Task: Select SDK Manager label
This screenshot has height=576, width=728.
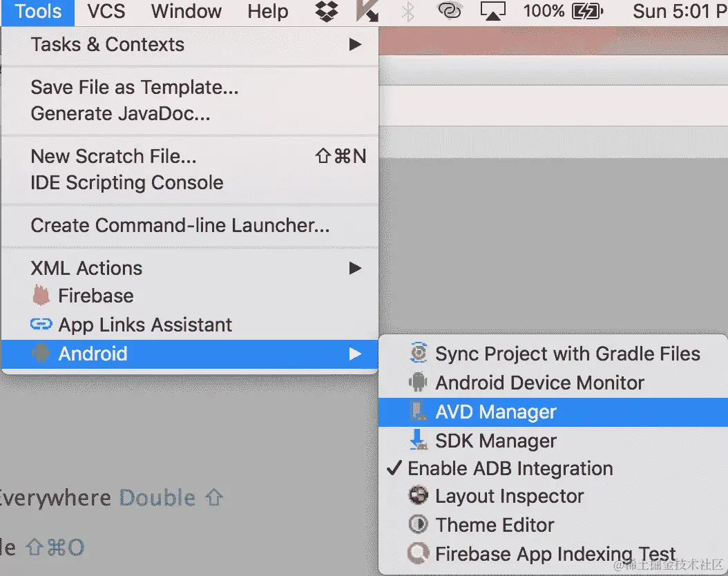Action: coord(496,441)
